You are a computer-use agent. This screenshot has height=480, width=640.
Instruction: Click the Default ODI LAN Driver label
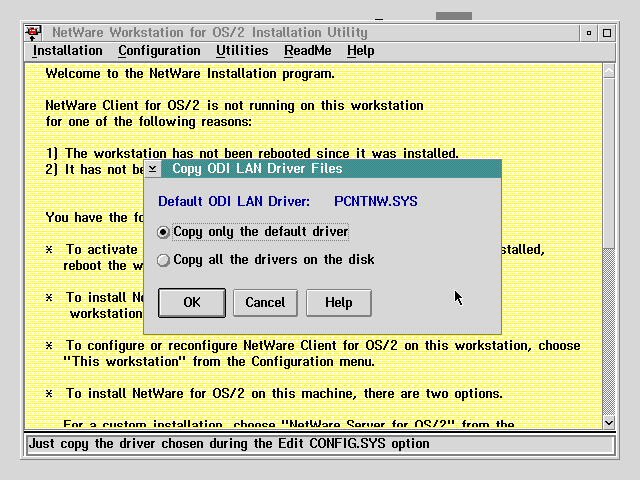pos(234,201)
